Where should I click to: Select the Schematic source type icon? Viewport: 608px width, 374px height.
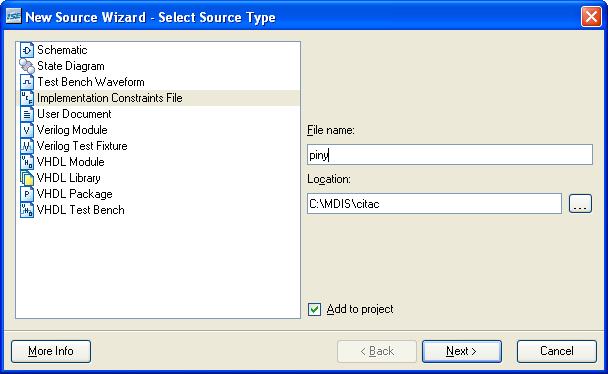[27, 50]
